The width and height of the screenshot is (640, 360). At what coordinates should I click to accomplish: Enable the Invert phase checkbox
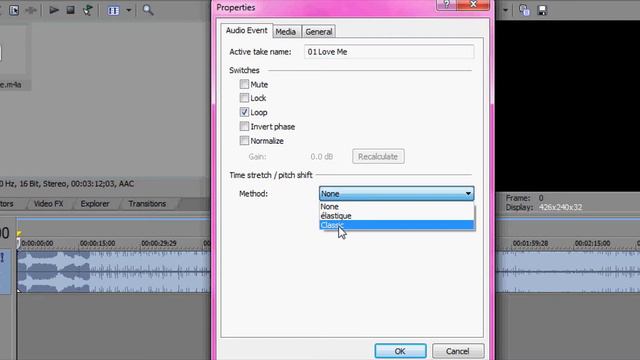[x=244, y=127]
